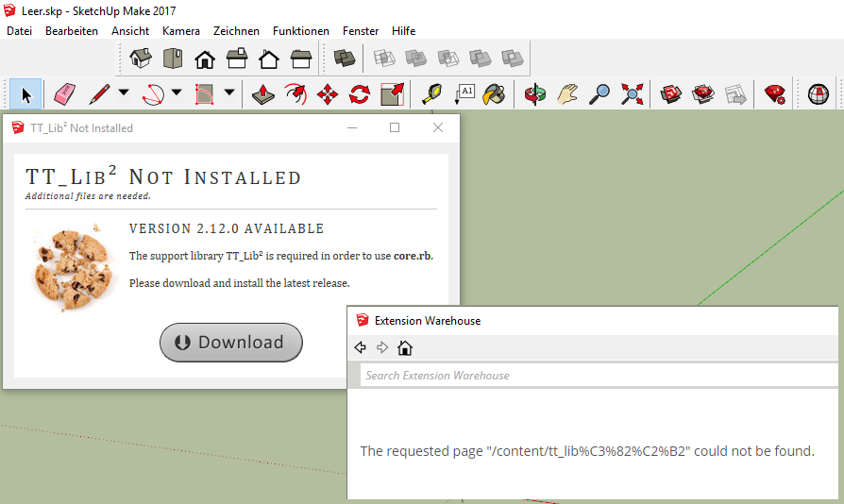Viewport: 844px width, 504px height.
Task: Select the Orbit camera tool
Action: pyautogui.click(x=534, y=94)
